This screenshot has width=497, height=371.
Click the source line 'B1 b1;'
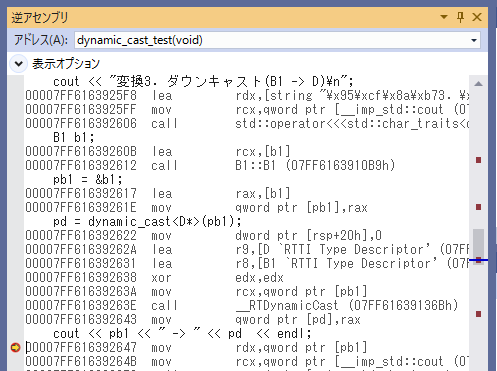coord(74,137)
